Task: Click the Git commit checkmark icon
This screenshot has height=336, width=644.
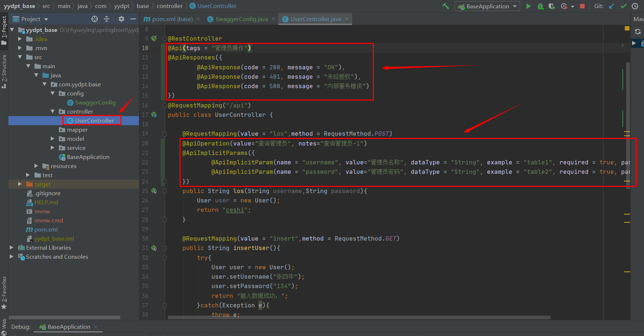Action: [x=624, y=6]
